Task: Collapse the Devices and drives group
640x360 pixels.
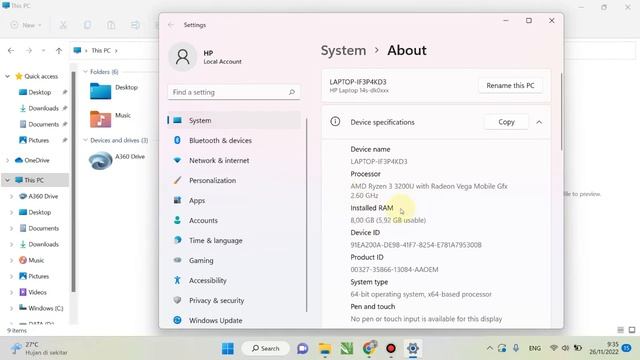Action: click(x=85, y=140)
